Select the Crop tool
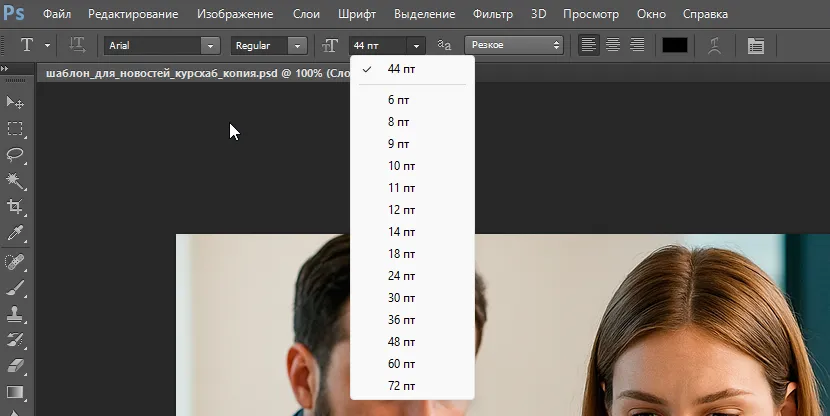Viewport: 830px width, 416px height. pos(15,206)
